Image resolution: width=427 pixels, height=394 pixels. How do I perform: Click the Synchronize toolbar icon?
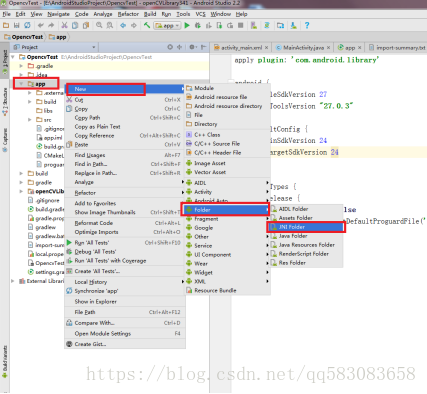coord(27,25)
